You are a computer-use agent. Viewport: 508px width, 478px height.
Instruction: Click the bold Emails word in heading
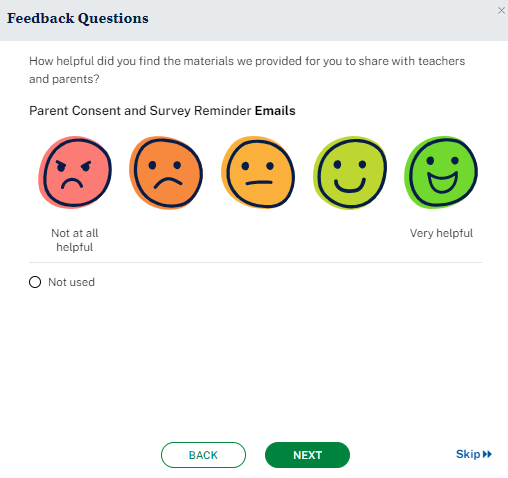click(275, 111)
